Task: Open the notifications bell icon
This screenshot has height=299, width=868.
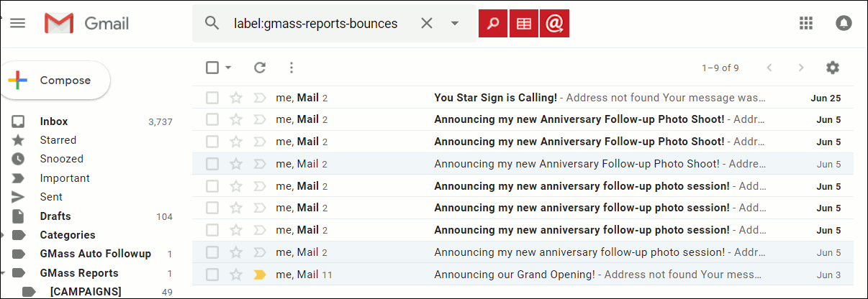Action: [844, 23]
